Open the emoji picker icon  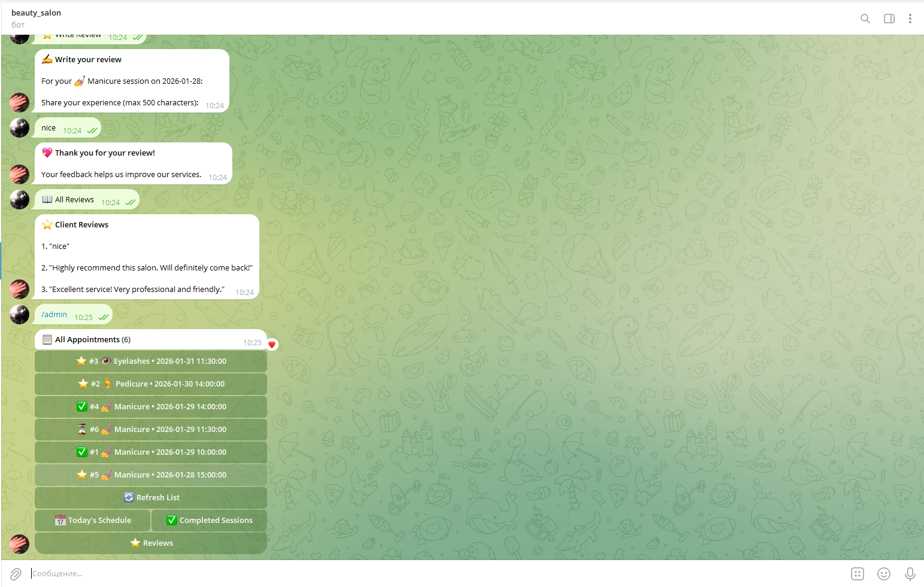[883, 573]
